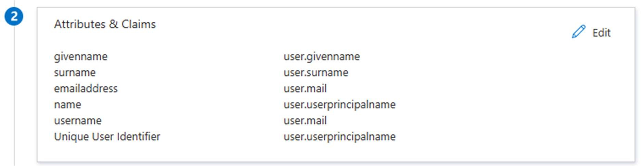The image size is (644, 166).
Task: Click user.userprincipalname for Unique User Identifier
Action: point(339,137)
